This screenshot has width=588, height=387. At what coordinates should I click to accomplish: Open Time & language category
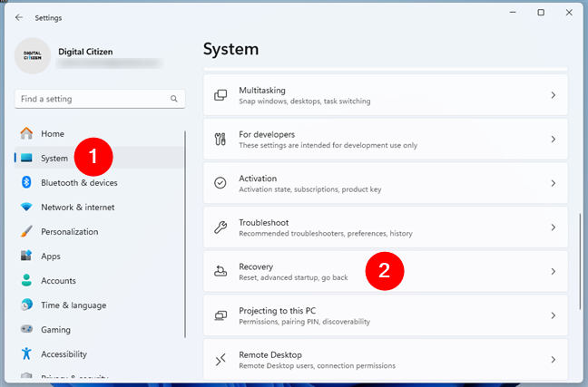pyautogui.click(x=73, y=305)
